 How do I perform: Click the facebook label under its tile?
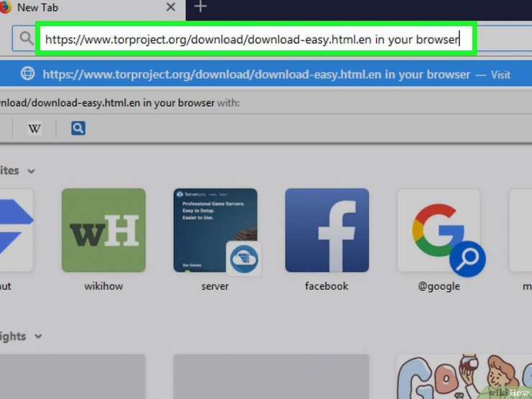pos(326,286)
